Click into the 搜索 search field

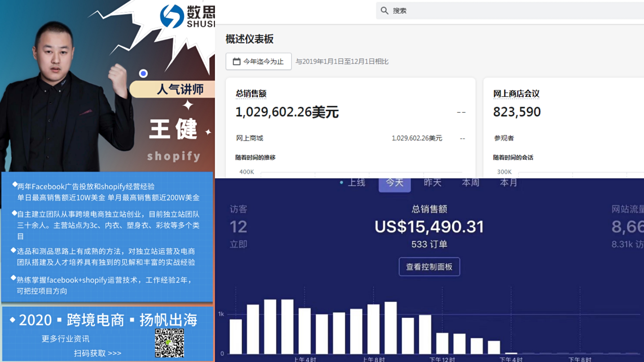[x=510, y=11]
